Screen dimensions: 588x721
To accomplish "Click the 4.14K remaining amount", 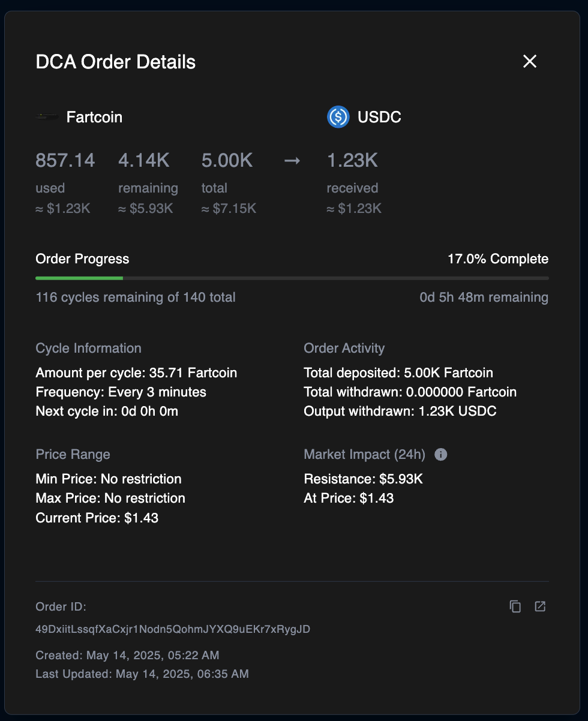I will click(144, 161).
